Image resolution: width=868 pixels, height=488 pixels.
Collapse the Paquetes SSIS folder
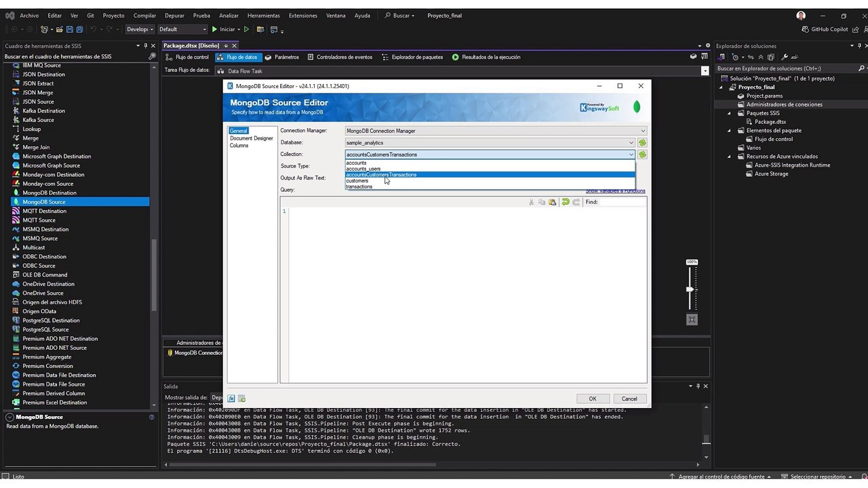pyautogui.click(x=730, y=113)
